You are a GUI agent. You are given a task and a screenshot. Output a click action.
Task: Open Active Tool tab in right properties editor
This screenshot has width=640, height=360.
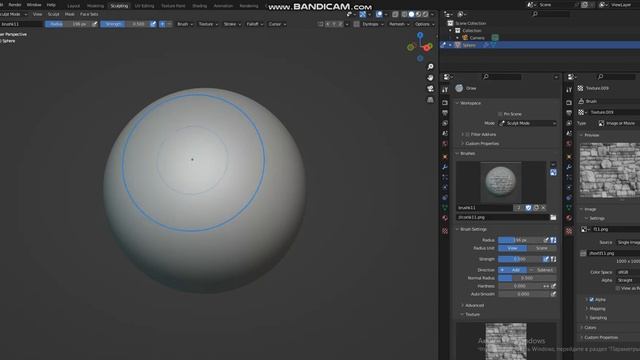coord(569,90)
